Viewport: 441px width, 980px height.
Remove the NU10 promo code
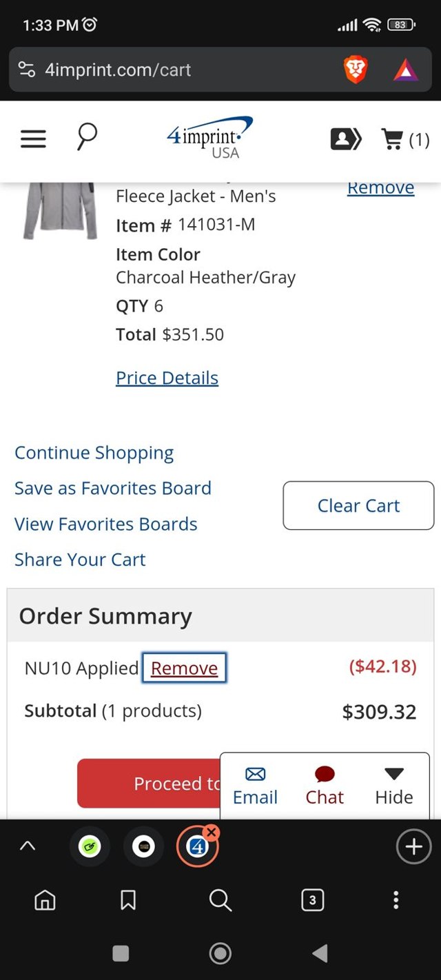click(x=184, y=668)
